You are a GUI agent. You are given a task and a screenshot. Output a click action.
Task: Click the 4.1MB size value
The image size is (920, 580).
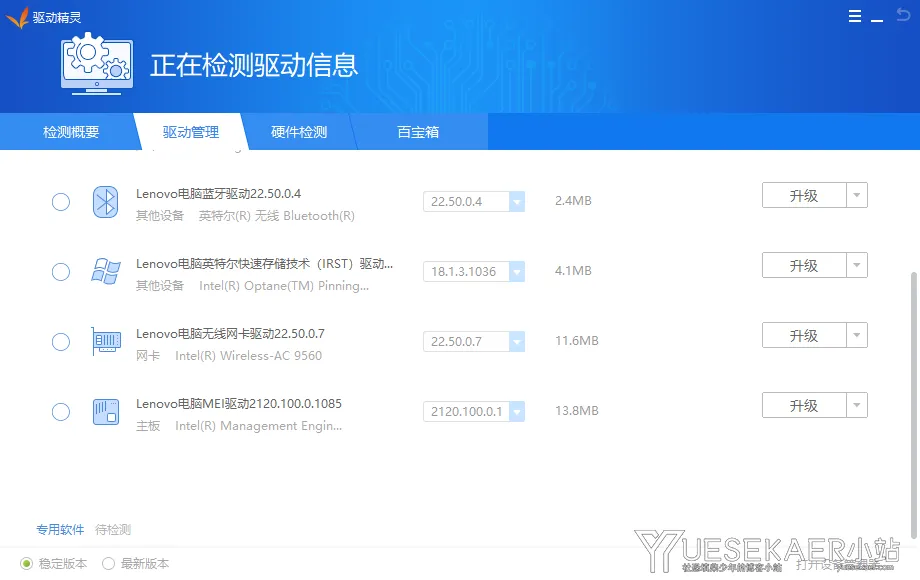[x=573, y=270]
